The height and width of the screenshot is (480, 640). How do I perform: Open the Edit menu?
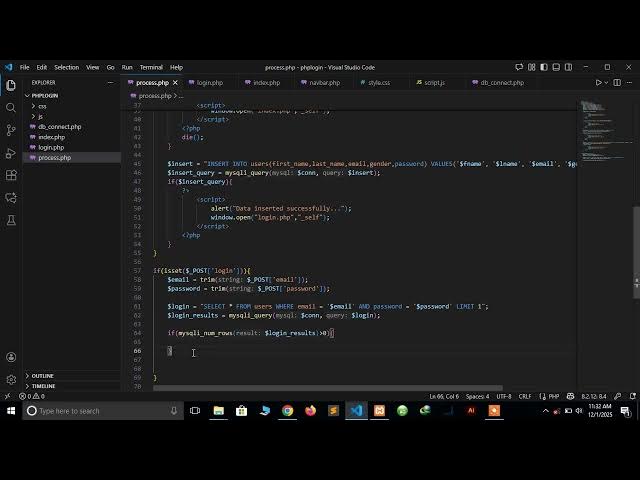coord(42,67)
